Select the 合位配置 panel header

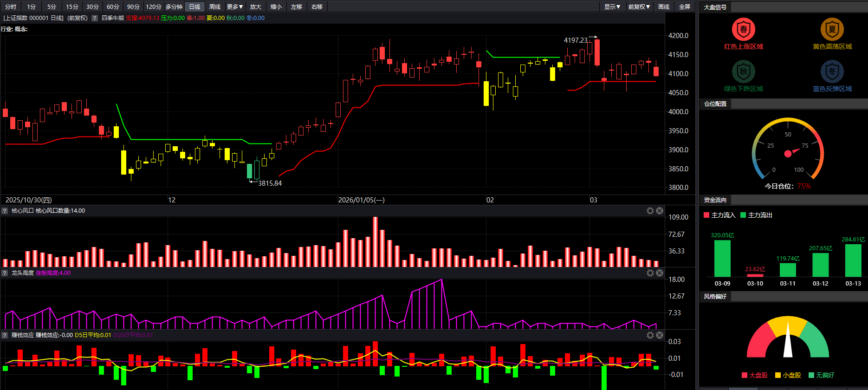(x=715, y=104)
